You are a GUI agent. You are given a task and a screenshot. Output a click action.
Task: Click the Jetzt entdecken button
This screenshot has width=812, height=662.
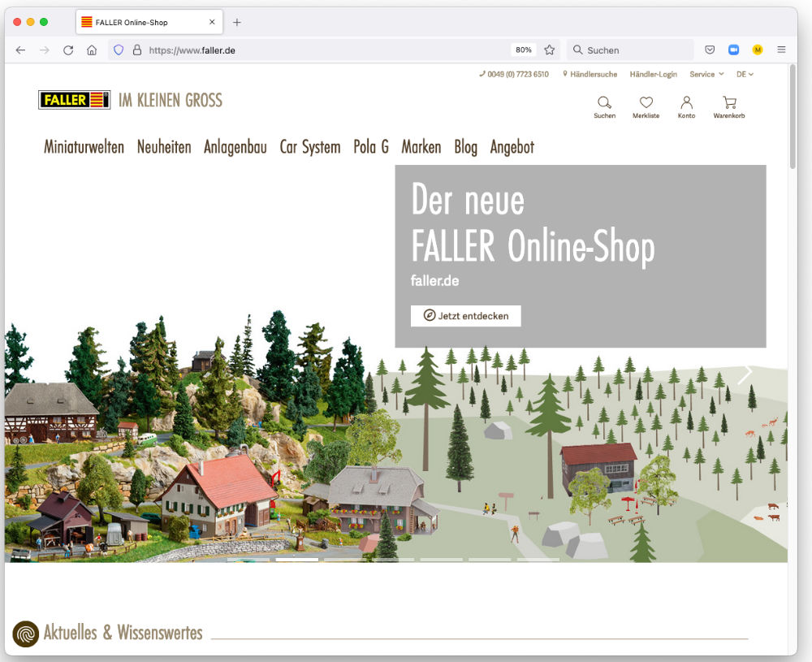point(465,316)
